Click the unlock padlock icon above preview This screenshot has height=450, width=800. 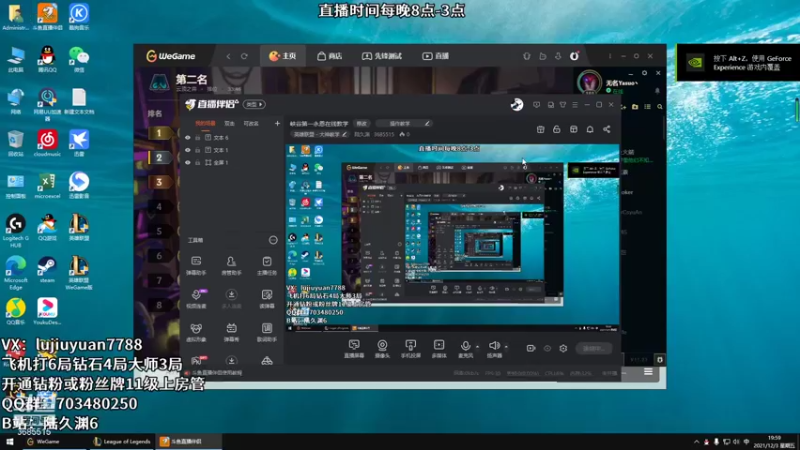point(557,130)
